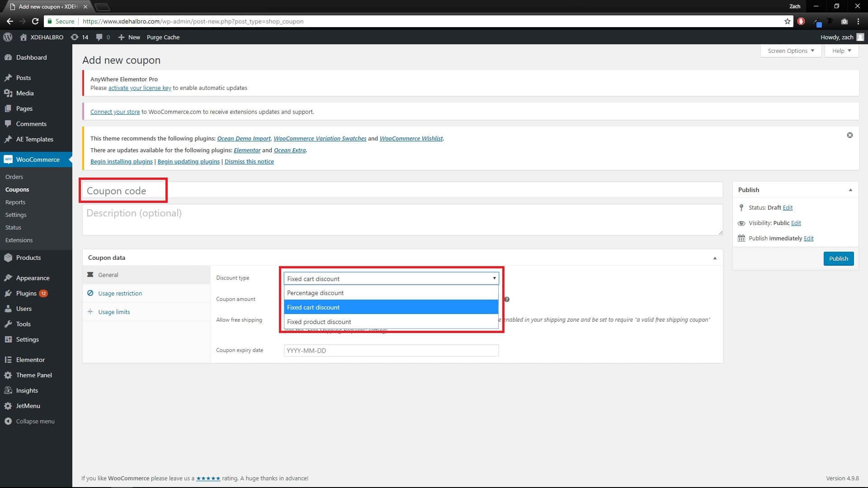This screenshot has height=488, width=868.
Task: Click the Description optional textarea
Action: point(402,220)
